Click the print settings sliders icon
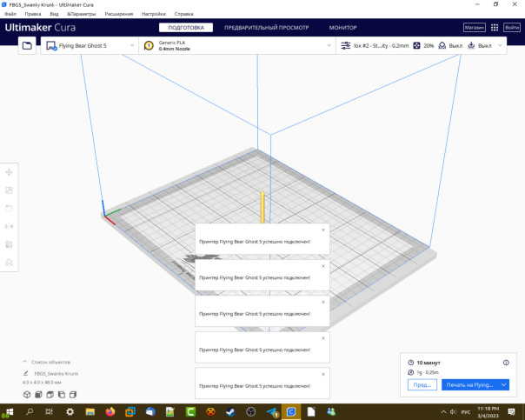 pyautogui.click(x=346, y=45)
